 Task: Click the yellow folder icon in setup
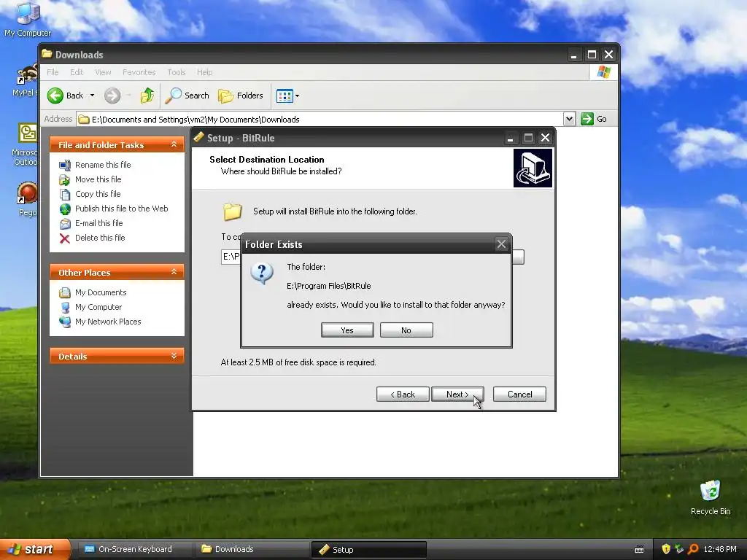233,212
